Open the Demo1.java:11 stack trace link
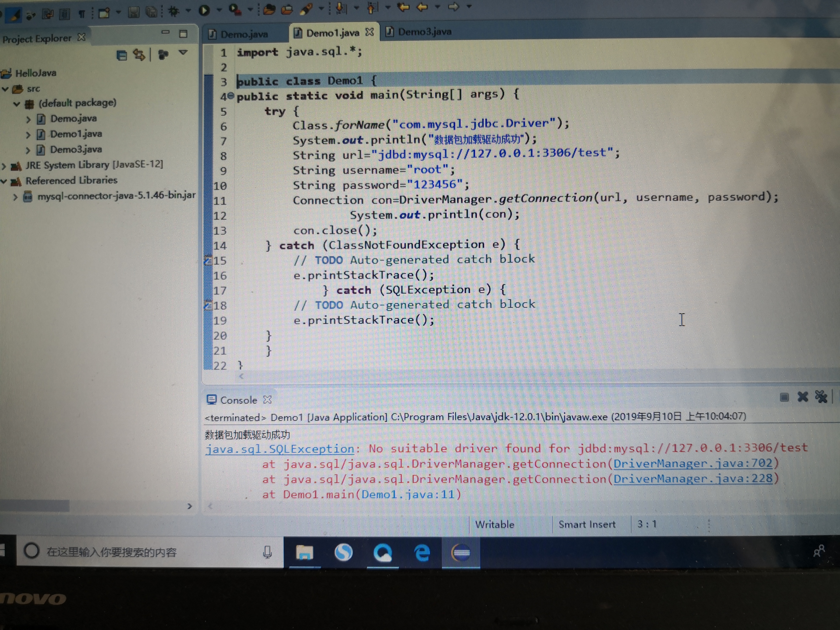 tap(408, 495)
